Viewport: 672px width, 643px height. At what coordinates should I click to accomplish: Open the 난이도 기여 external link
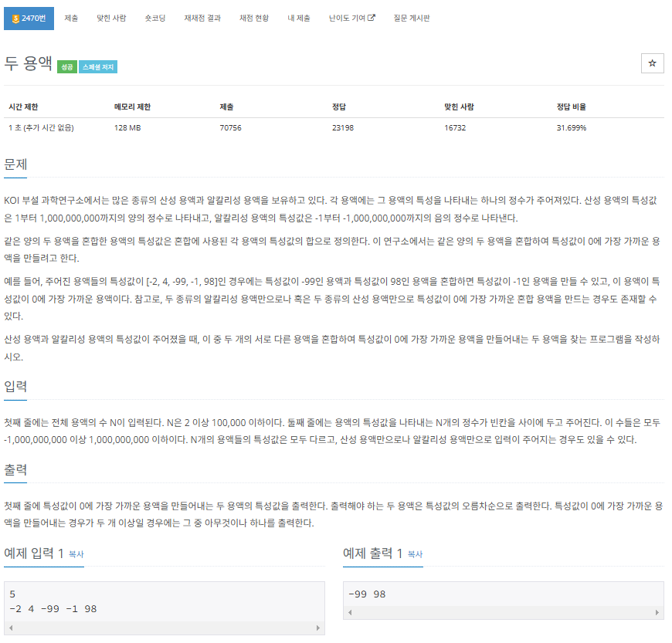click(x=352, y=19)
